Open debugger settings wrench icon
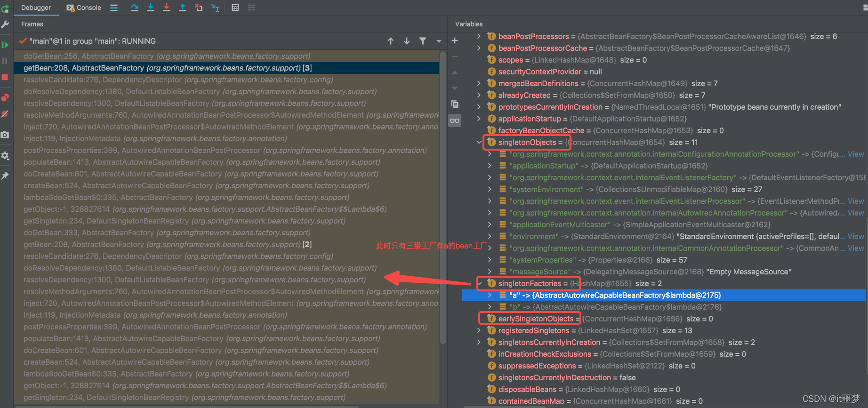 [x=5, y=24]
